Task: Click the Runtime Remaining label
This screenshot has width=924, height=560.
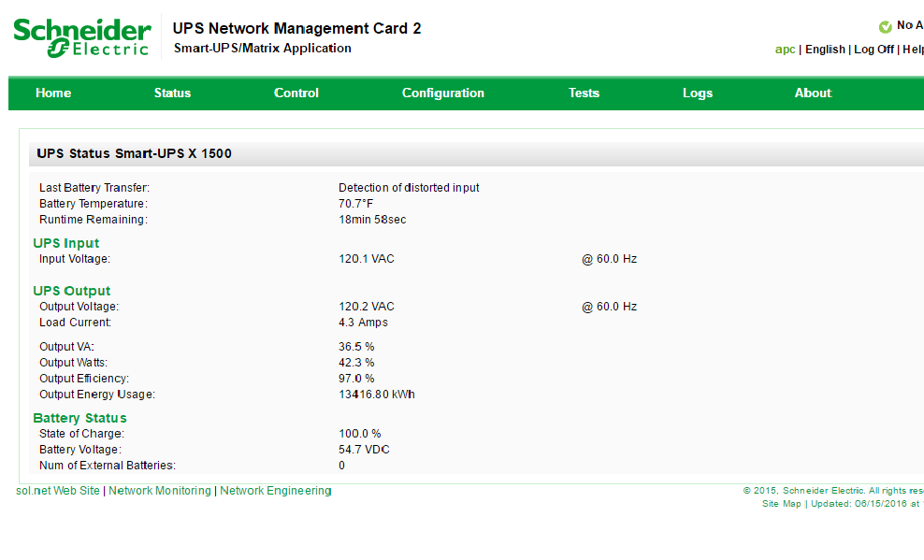Action: (94, 220)
